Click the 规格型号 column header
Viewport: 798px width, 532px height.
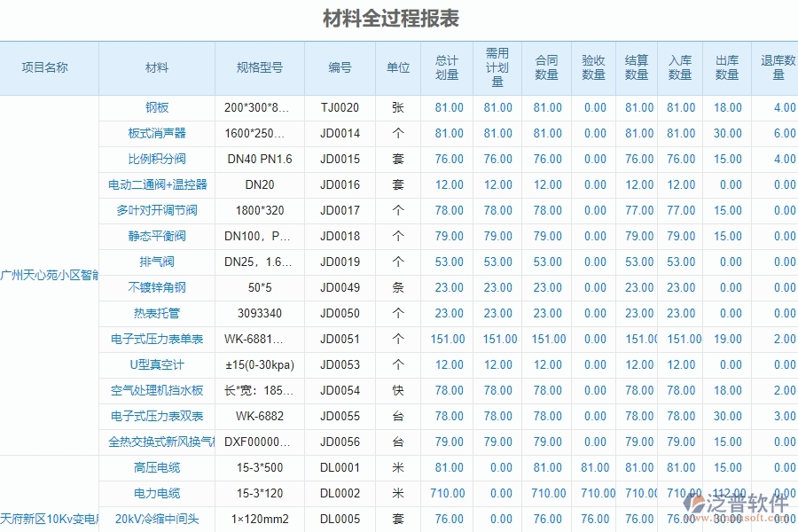pyautogui.click(x=258, y=67)
